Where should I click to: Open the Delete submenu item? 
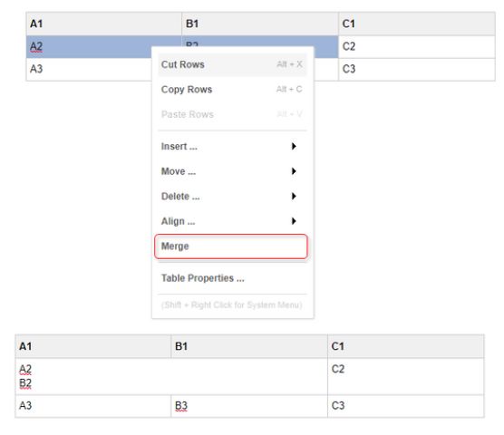(232, 197)
